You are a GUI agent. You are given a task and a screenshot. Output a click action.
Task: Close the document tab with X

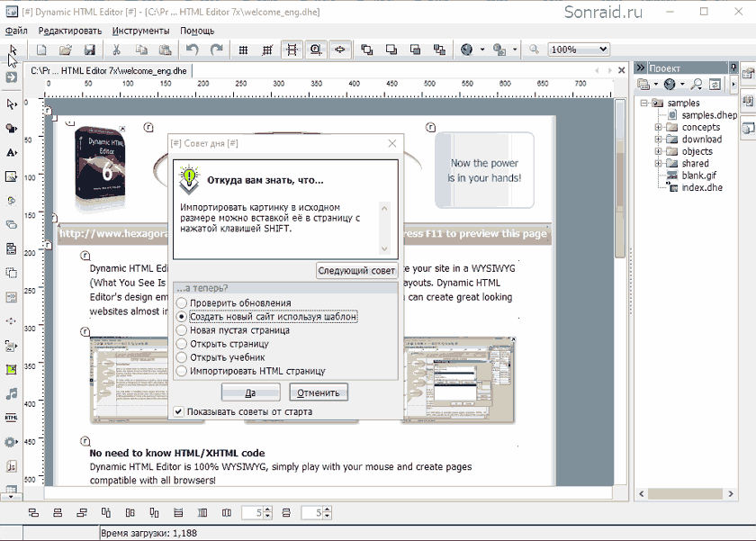[x=622, y=70]
